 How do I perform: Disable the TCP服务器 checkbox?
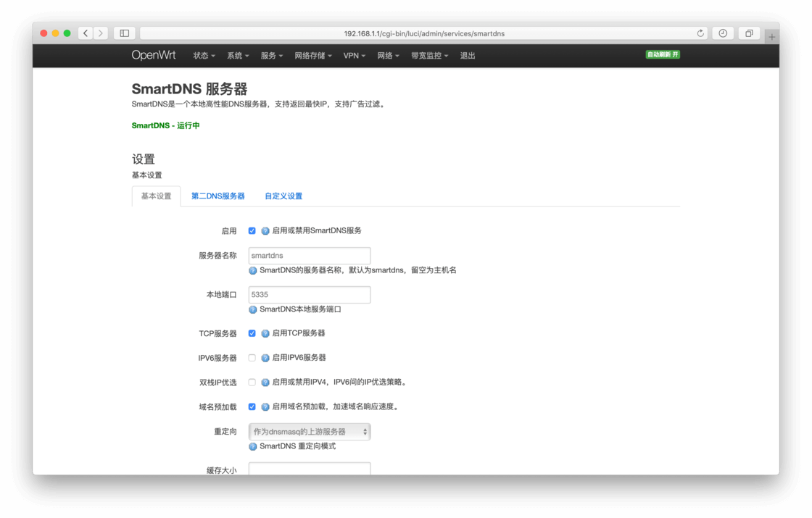click(252, 333)
